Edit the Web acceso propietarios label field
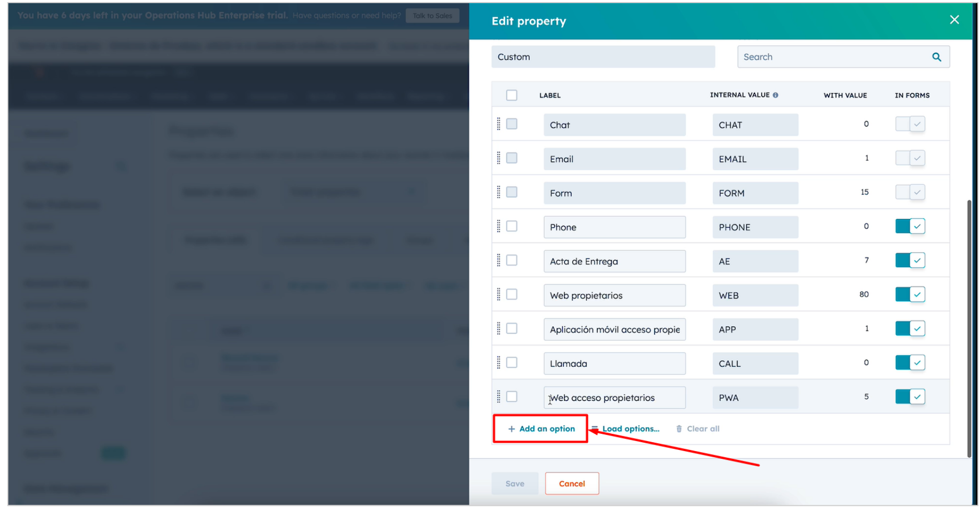 tap(615, 398)
